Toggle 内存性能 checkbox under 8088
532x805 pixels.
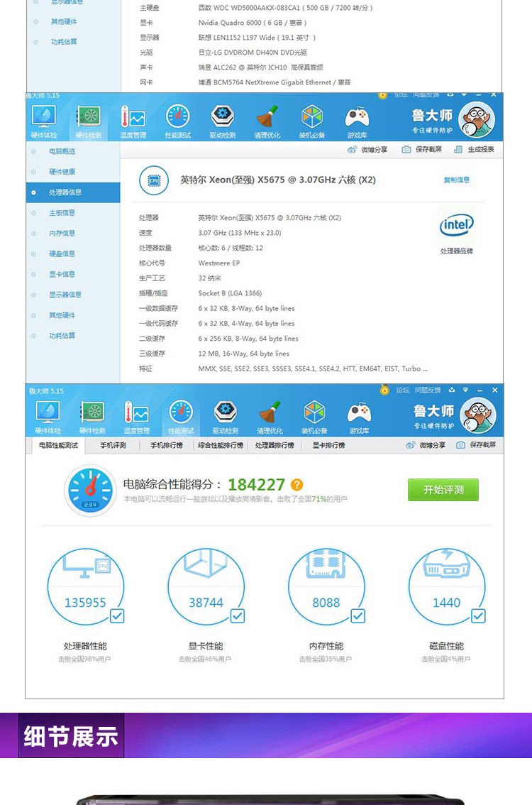[358, 615]
